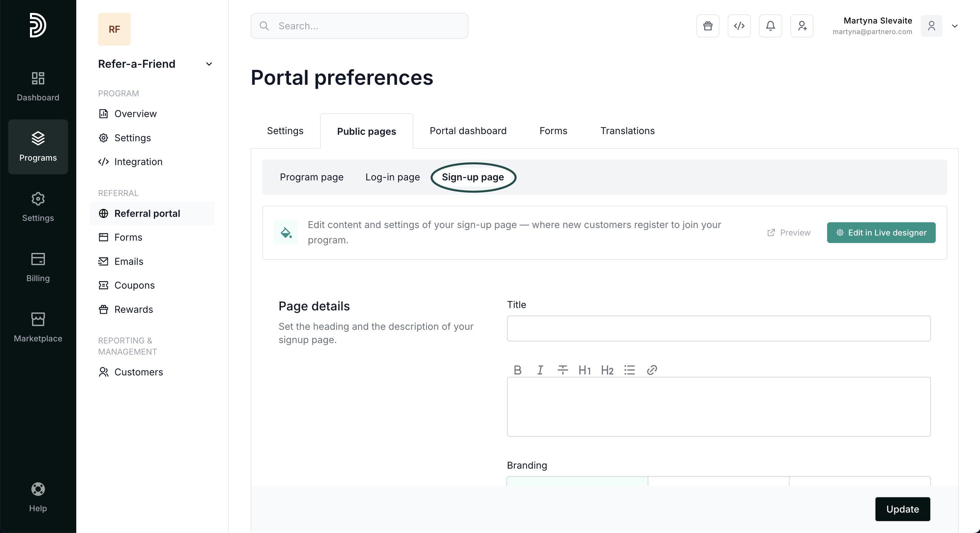This screenshot has width=980, height=533.
Task: Click the gift icon in top bar
Action: click(708, 26)
